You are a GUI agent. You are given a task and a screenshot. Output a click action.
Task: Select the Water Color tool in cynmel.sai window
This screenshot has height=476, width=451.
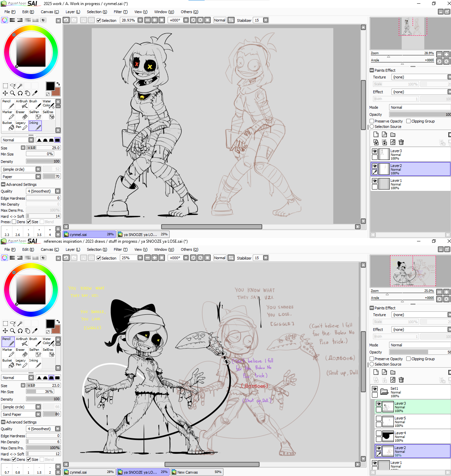pyautogui.click(x=48, y=104)
